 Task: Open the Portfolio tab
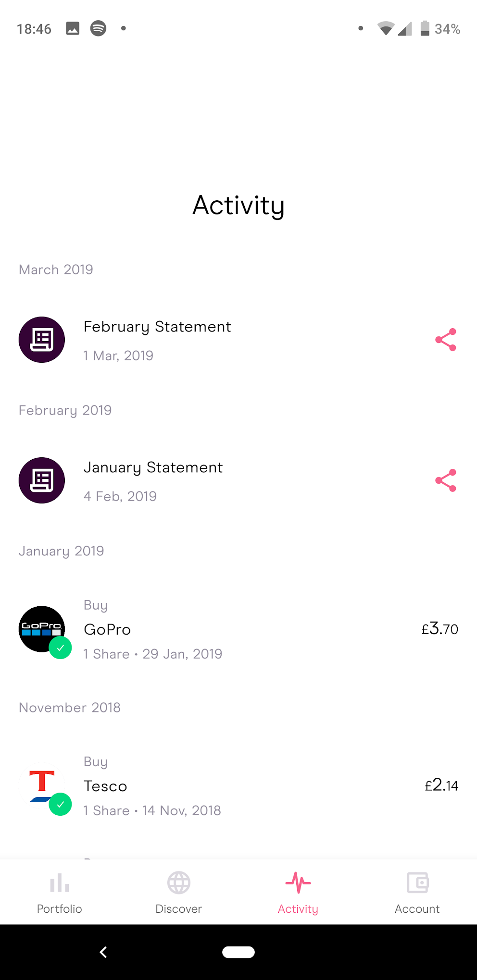pos(60,893)
